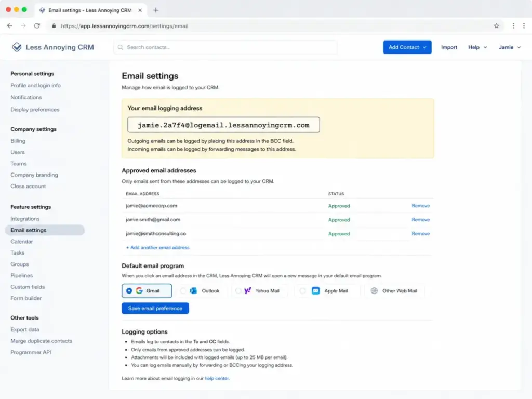Image resolution: width=532 pixels, height=399 pixels.
Task: Open Company branding page
Action: click(x=34, y=175)
